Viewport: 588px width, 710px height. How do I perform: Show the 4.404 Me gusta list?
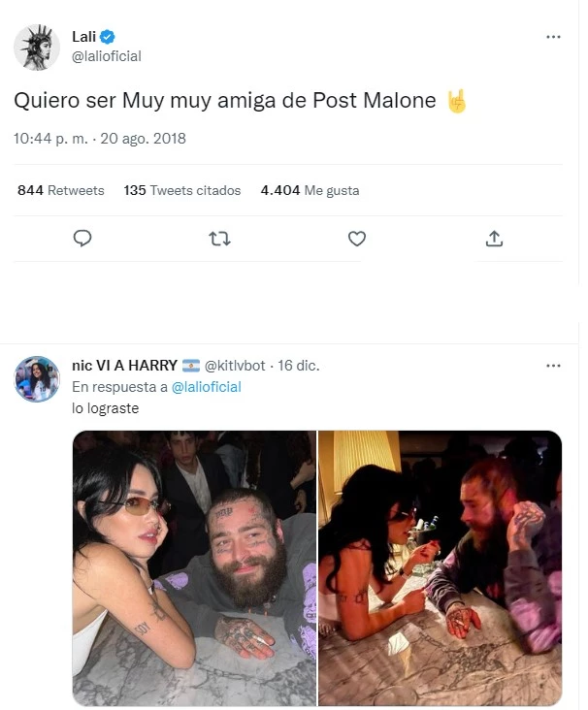coord(310,190)
